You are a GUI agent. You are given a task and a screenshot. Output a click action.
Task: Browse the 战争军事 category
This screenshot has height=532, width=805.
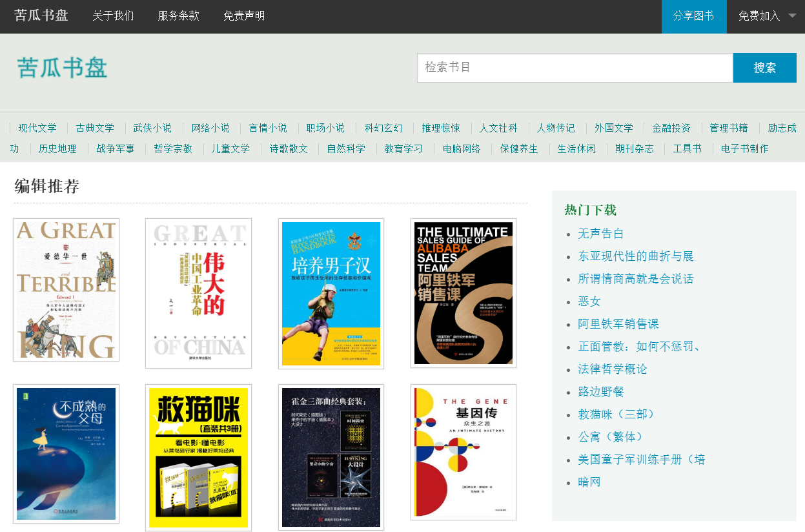(116, 148)
